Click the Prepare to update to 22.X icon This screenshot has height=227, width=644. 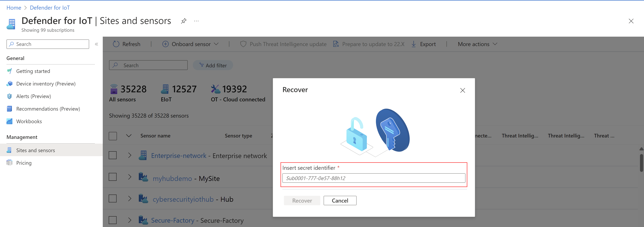pyautogui.click(x=337, y=44)
